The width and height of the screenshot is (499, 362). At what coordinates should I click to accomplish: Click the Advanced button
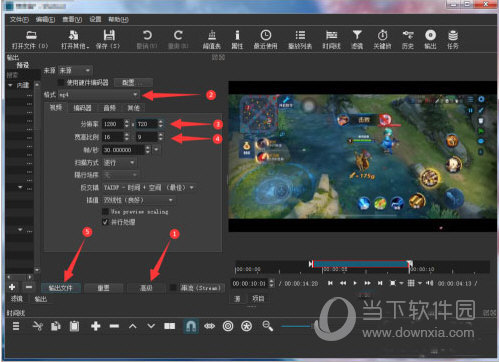tap(146, 287)
